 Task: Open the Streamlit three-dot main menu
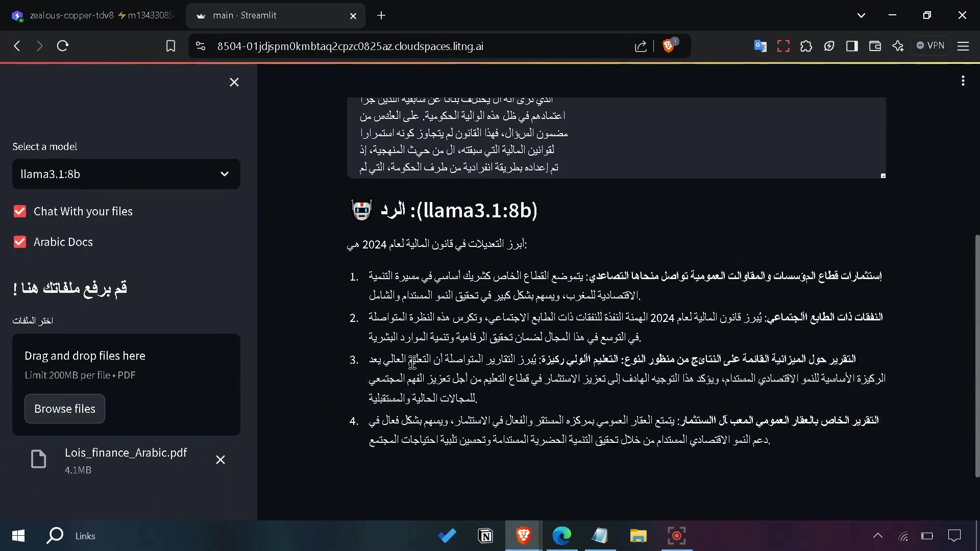[963, 81]
